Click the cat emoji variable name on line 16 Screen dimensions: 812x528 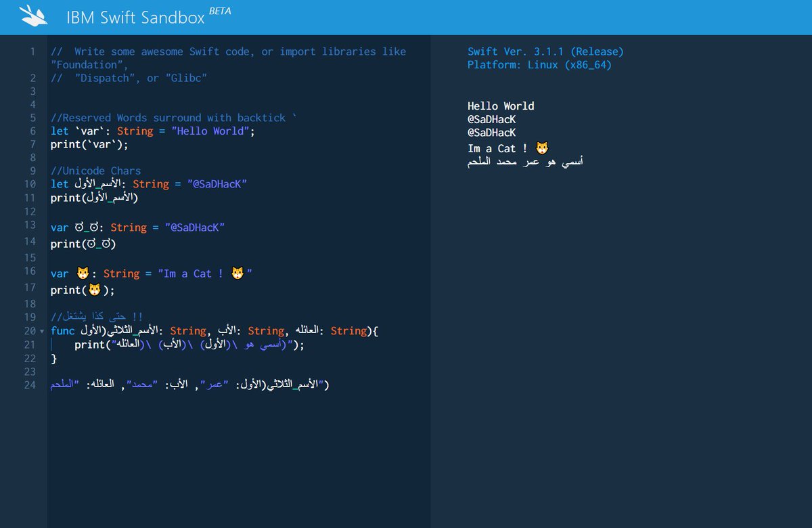(x=83, y=273)
